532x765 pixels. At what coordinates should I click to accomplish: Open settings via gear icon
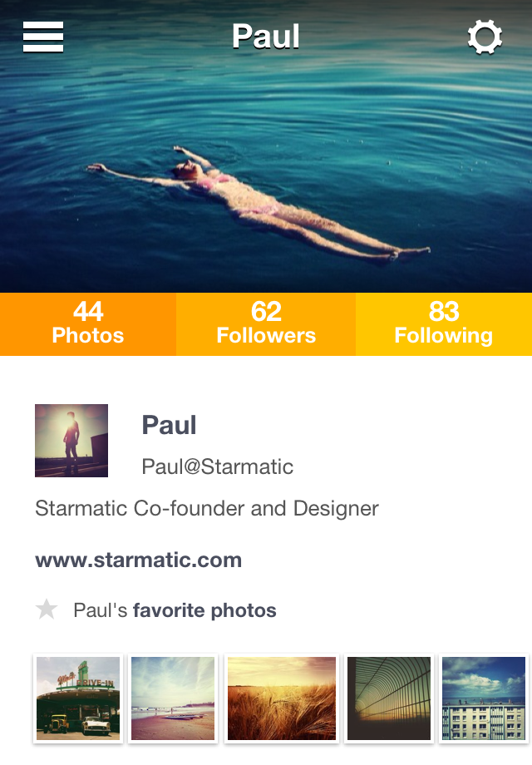coord(485,37)
